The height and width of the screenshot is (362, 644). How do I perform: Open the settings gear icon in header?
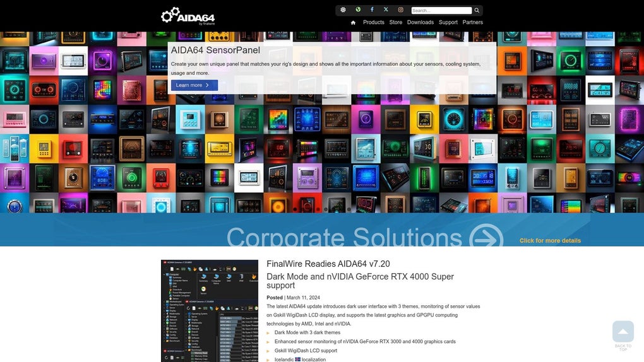coord(343,10)
